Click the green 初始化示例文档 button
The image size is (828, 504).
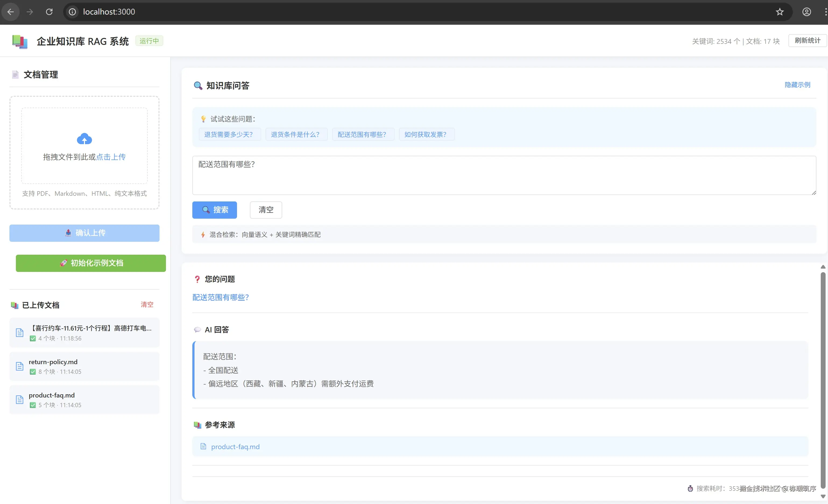[91, 263]
